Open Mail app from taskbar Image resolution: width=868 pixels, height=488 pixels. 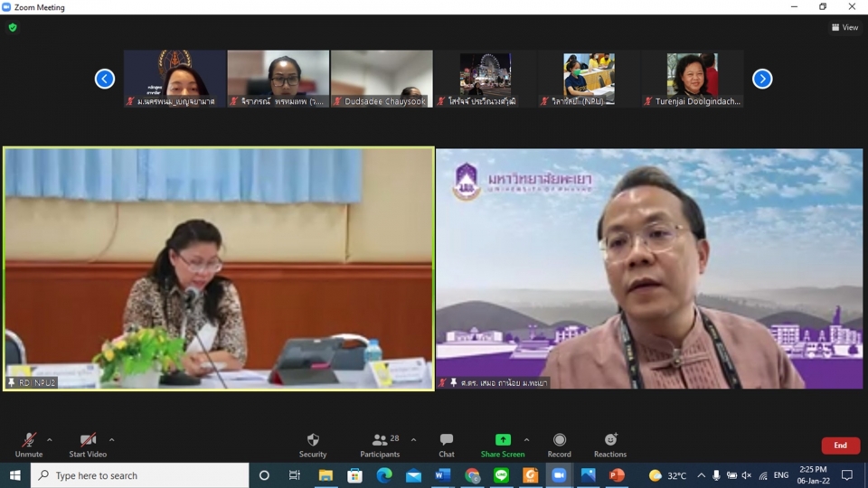[413, 475]
